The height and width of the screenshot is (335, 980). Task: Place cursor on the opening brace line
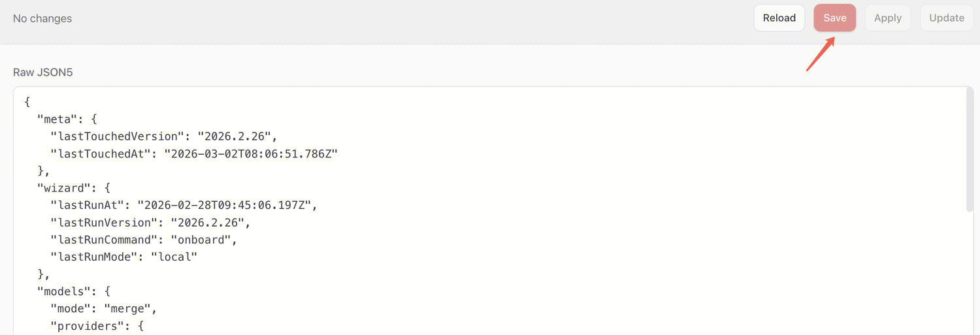coord(27,102)
